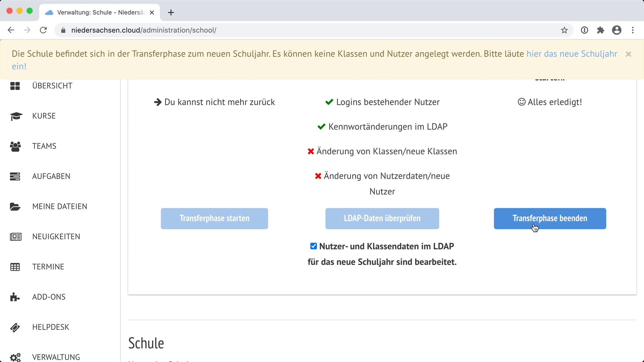The image size is (644, 362).
Task: Click the Teams people icon
Action: (x=15, y=146)
